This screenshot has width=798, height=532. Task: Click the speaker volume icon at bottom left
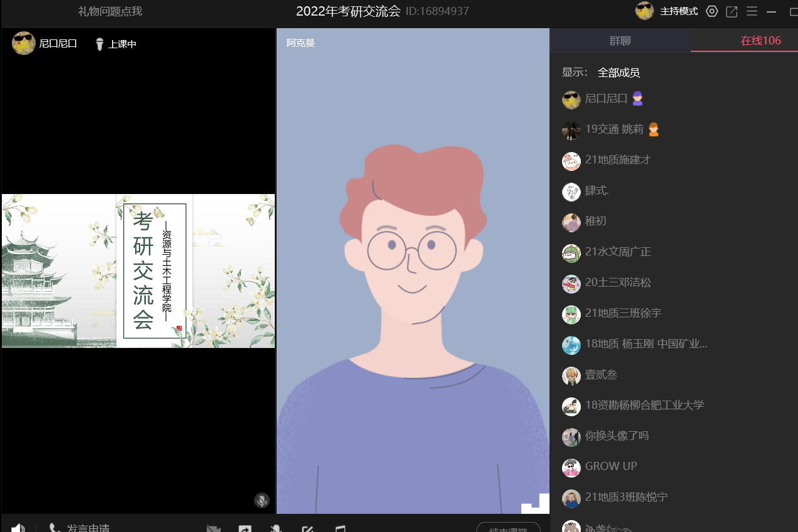pyautogui.click(x=18, y=528)
